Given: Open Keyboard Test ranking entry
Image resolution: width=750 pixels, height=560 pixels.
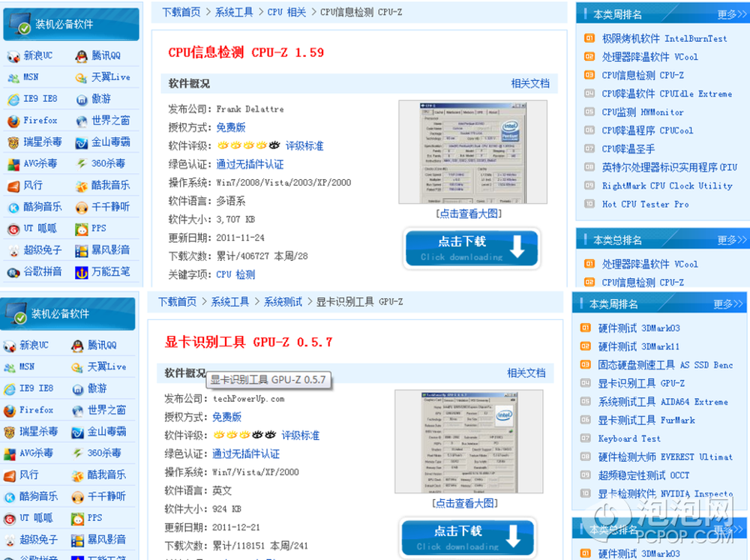Looking at the screenshot, I should (x=629, y=439).
